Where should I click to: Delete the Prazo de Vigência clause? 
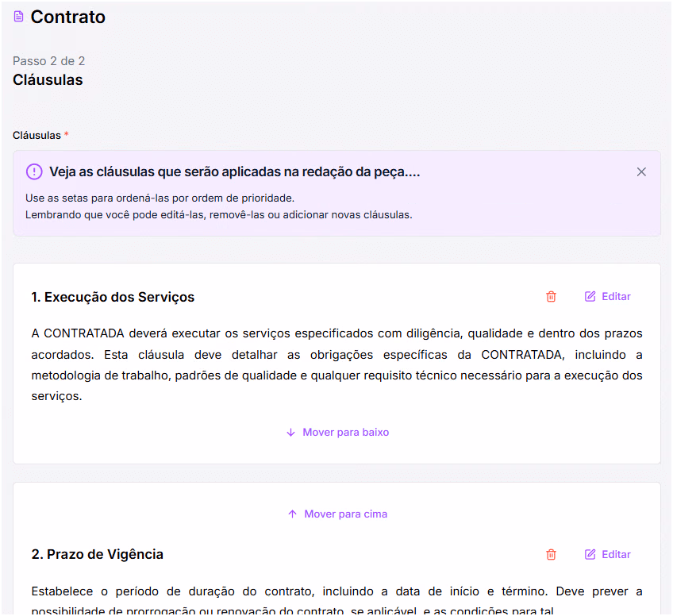(x=551, y=554)
